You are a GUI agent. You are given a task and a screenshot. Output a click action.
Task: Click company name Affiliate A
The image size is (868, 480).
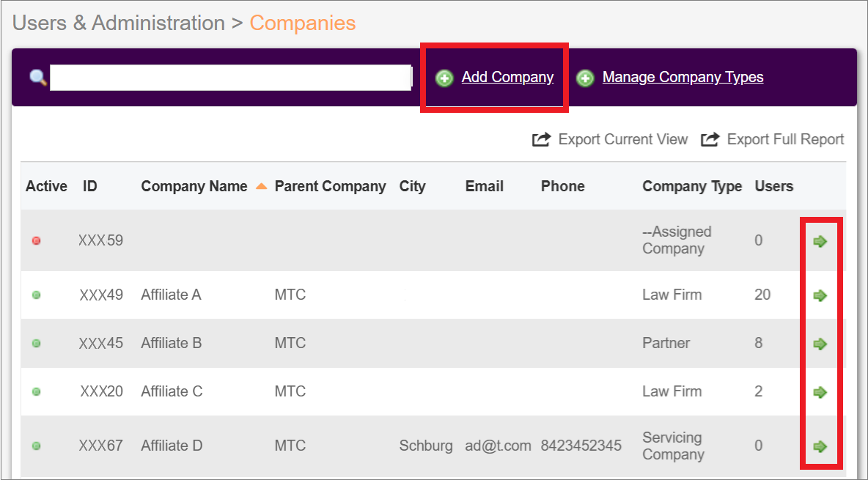click(171, 295)
